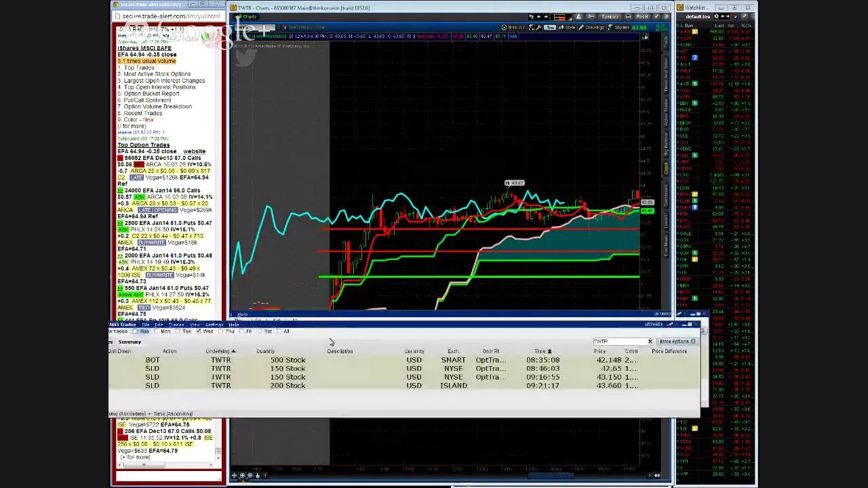Open the alert bell icon in Charts
868x488 pixels.
coord(578,17)
